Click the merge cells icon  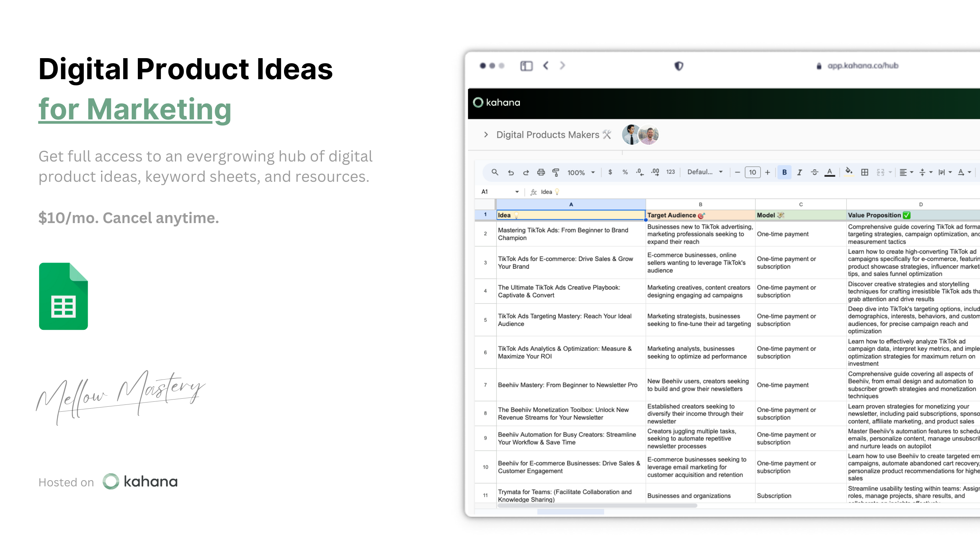click(x=880, y=172)
